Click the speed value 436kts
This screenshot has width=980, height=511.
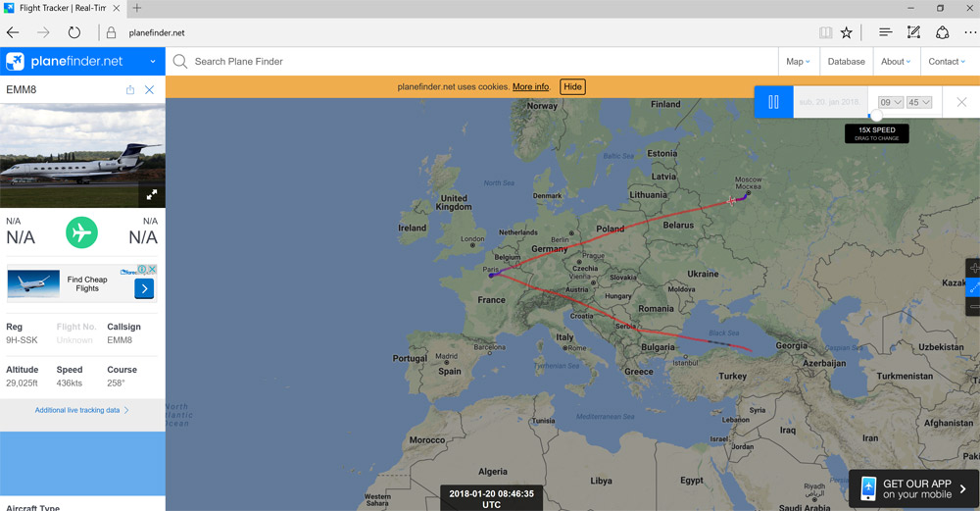click(x=69, y=383)
